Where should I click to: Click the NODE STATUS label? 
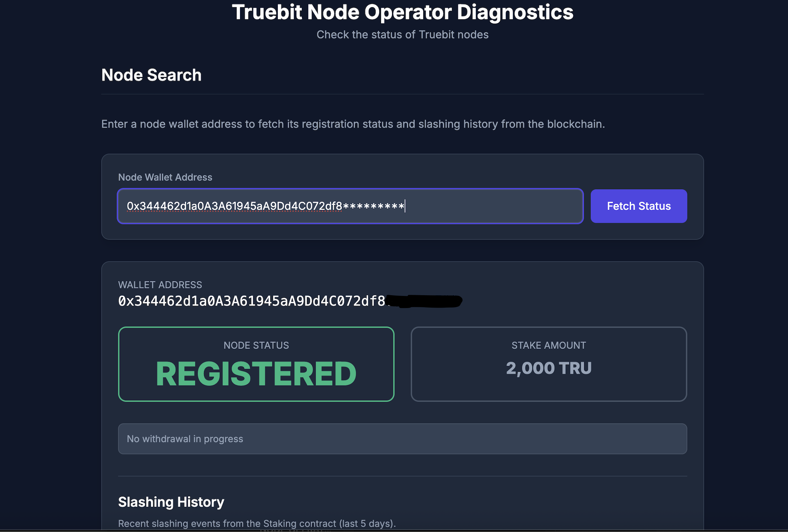click(256, 345)
